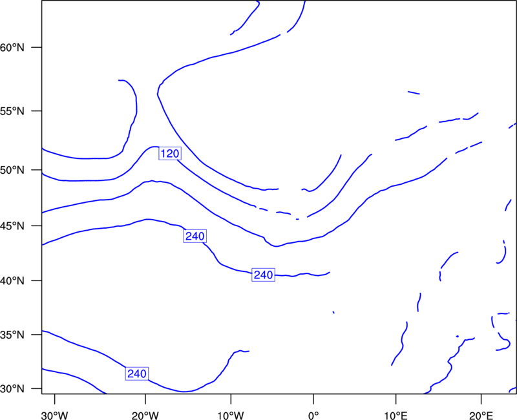Click the 30°N latitude label
Image resolution: width=517 pixels, height=420 pixels.
(x=12, y=389)
